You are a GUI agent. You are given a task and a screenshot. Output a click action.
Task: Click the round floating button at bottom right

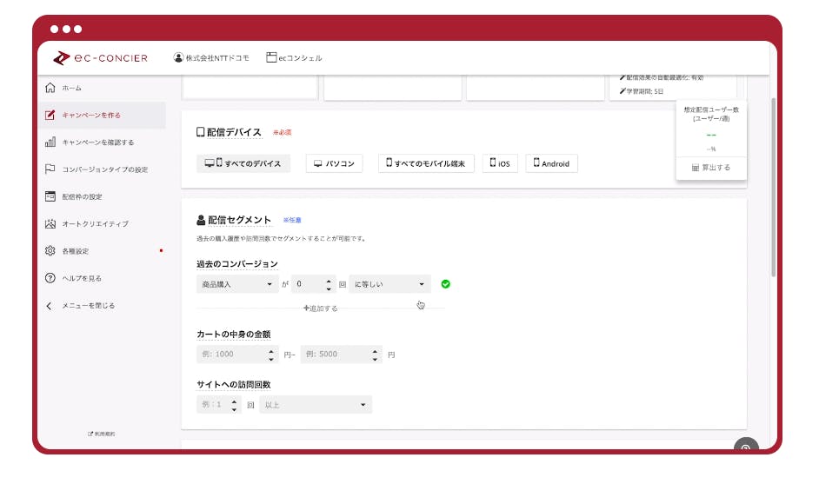[x=746, y=445]
